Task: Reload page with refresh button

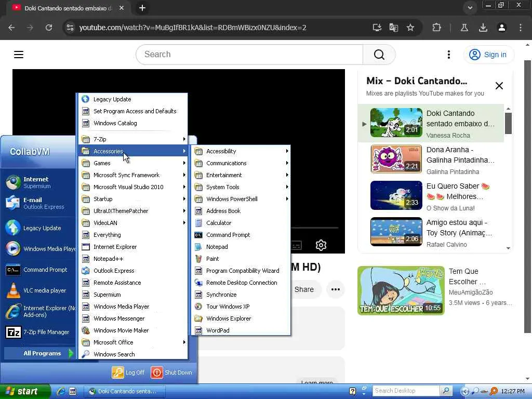Action: [49, 28]
